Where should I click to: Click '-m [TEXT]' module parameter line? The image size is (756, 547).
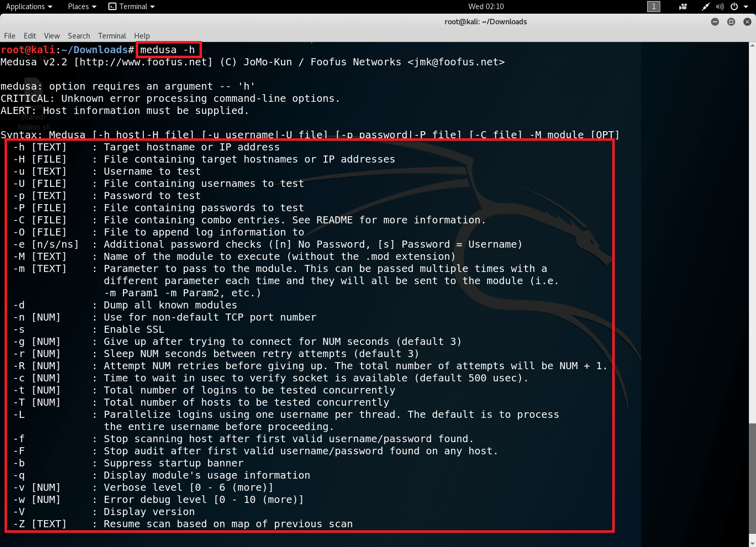286,281
